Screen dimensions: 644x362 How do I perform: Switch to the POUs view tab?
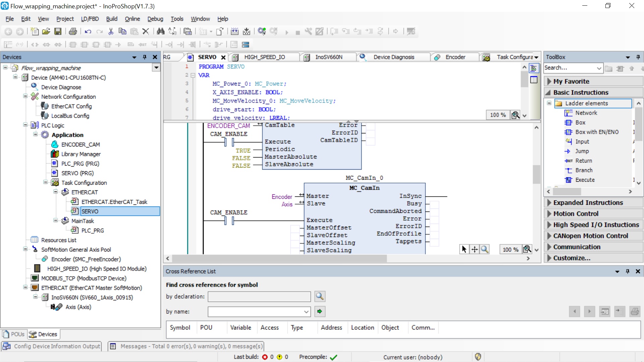click(x=14, y=334)
